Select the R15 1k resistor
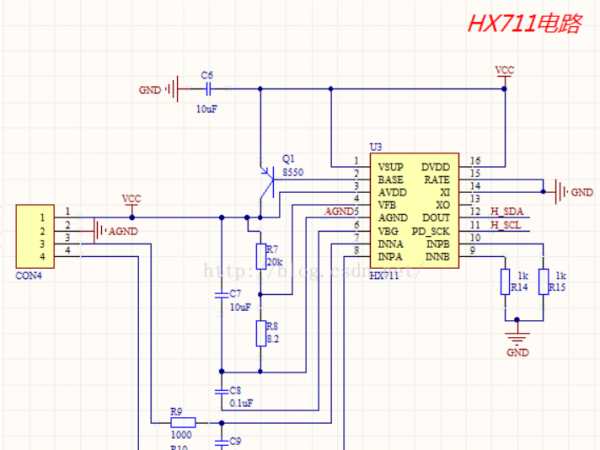The image size is (600, 450). pos(543,282)
